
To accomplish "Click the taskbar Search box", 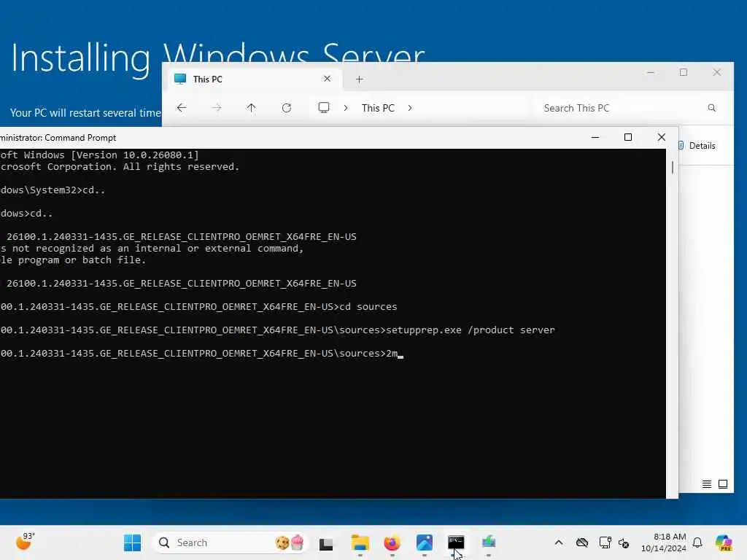I will [x=230, y=542].
